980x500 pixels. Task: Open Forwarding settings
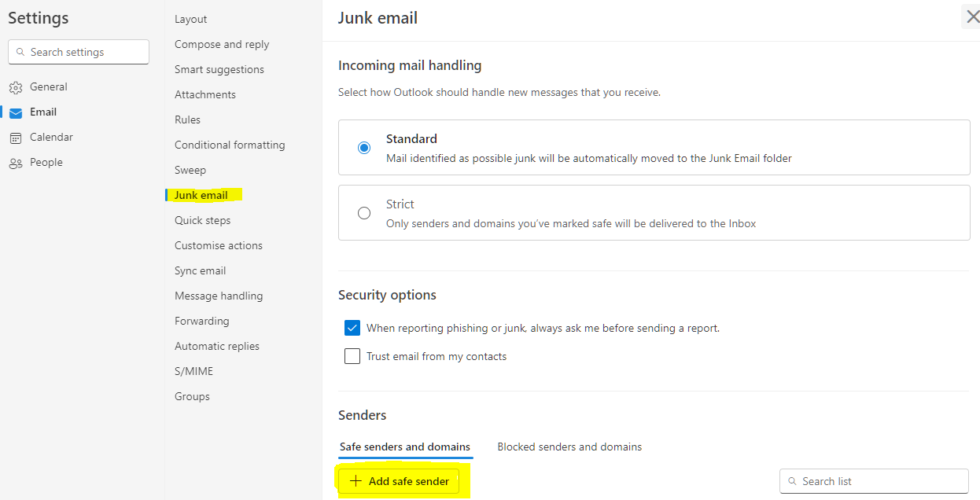(202, 321)
